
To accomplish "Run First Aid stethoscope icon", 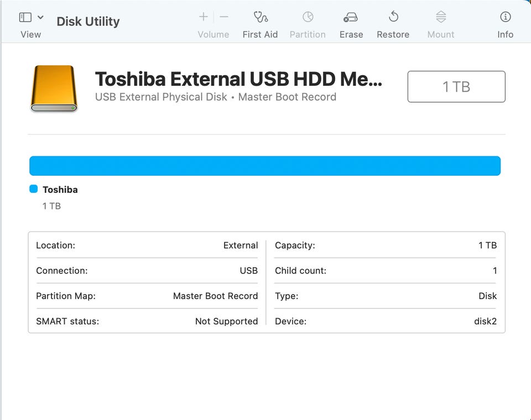I will coord(260,17).
